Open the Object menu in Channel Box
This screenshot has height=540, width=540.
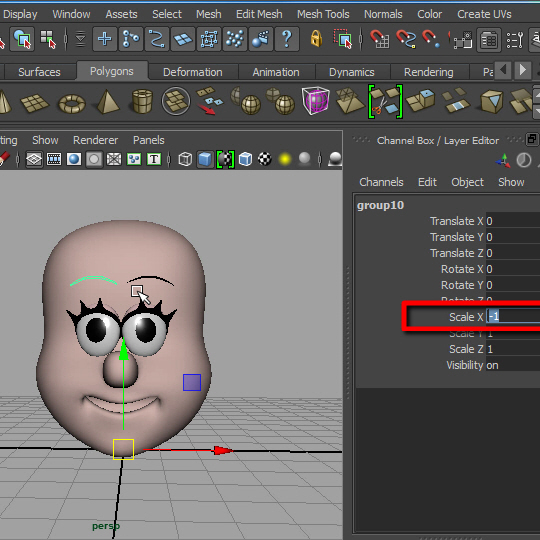click(x=467, y=182)
